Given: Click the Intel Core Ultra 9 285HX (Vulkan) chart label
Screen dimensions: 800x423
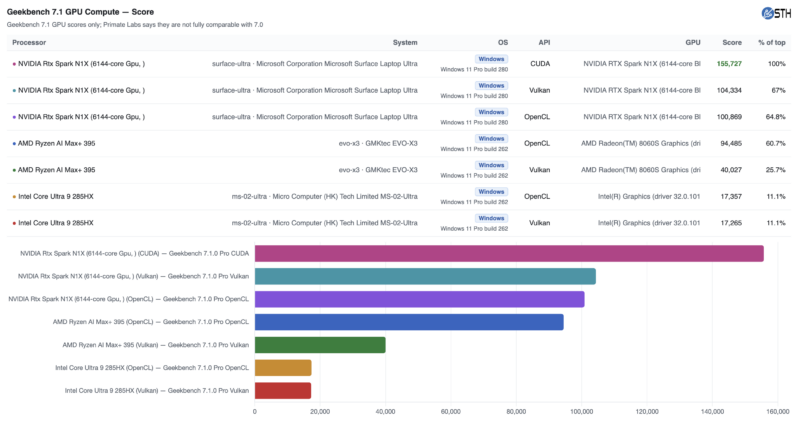Looking at the screenshot, I should [157, 391].
